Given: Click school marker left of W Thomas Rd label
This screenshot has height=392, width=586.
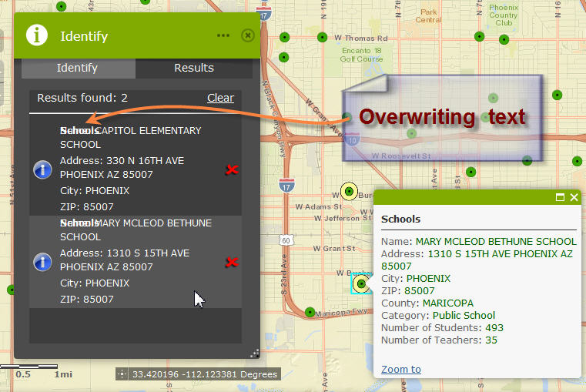Looking at the screenshot, I should coord(322,37).
